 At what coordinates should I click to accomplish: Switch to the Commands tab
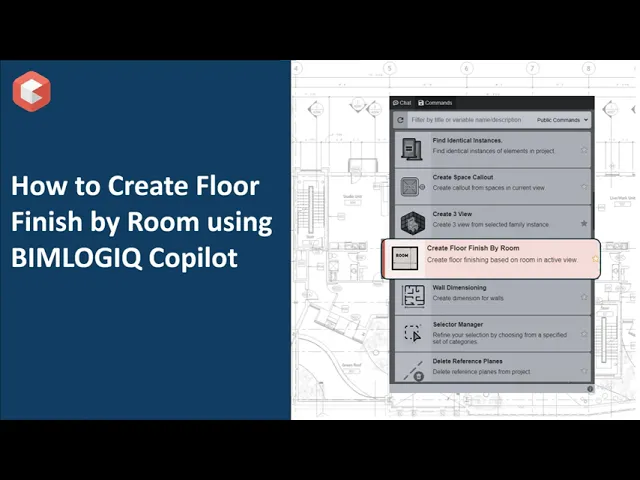pos(435,103)
